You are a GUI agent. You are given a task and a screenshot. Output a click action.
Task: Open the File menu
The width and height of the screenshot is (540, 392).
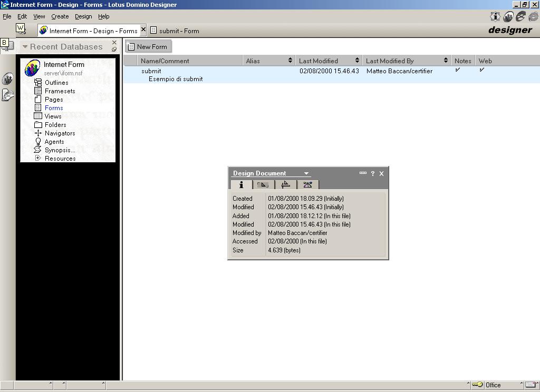[7, 16]
